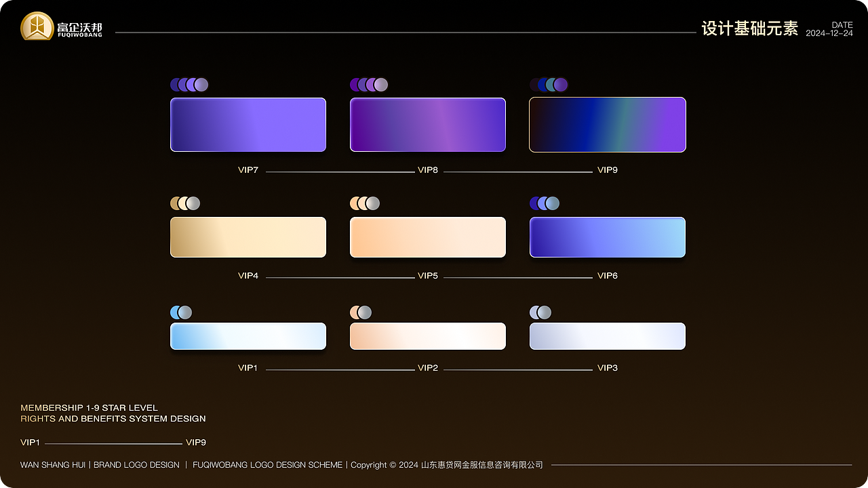Click the pale gray-lavender dot above VIP8 card
Screen dimensions: 868x488
381,85
